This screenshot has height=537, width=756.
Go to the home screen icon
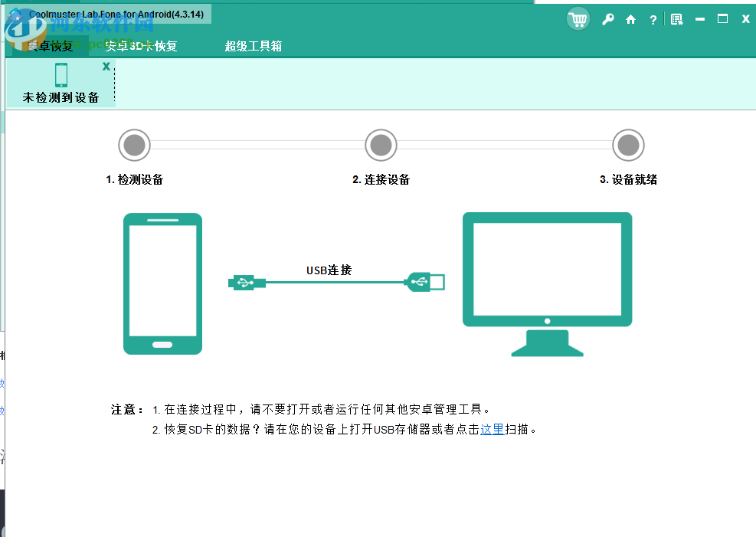tap(630, 19)
